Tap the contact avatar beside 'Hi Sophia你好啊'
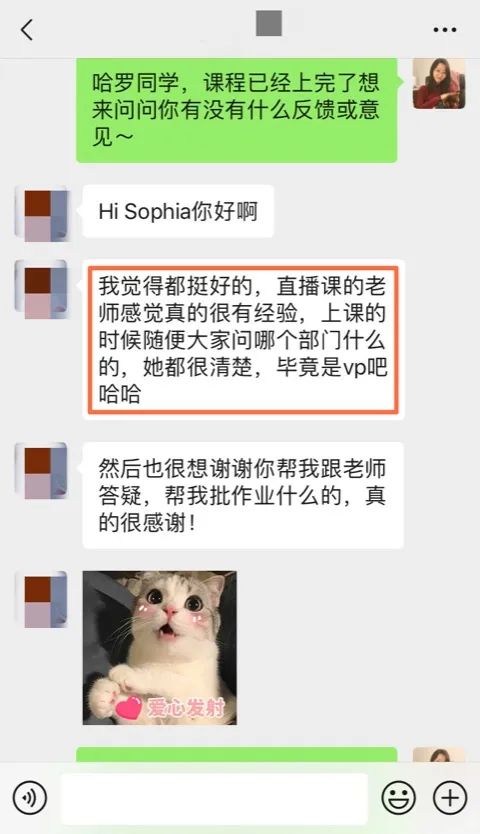 (x=42, y=214)
